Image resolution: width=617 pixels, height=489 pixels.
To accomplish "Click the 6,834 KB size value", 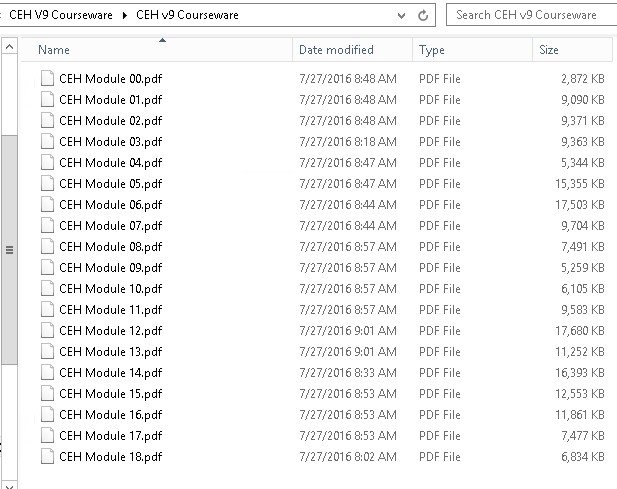I will tap(583, 457).
